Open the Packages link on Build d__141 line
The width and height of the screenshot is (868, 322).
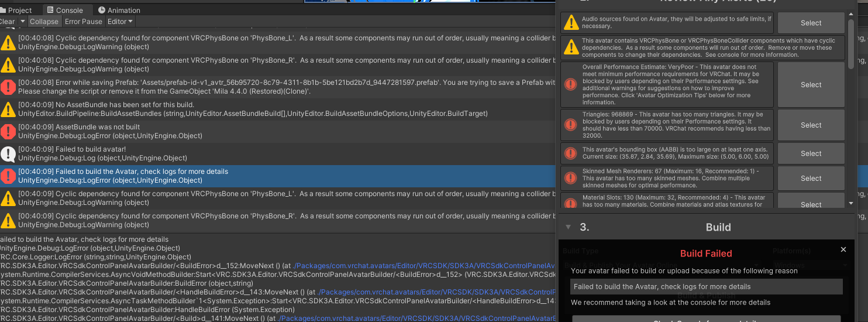coord(416,318)
